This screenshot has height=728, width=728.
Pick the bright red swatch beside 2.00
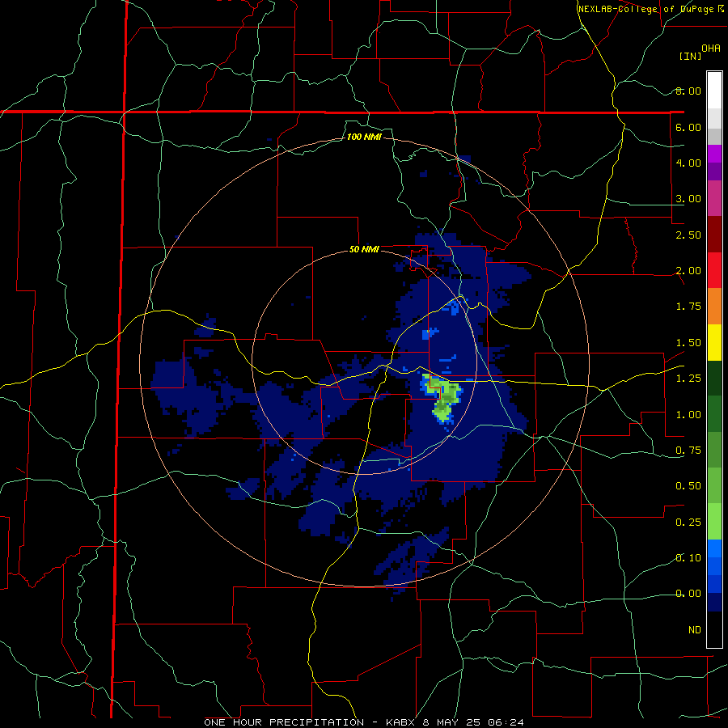click(714, 270)
